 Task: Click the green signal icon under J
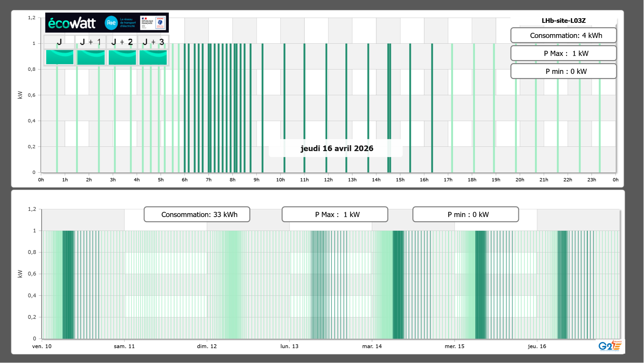(60, 57)
